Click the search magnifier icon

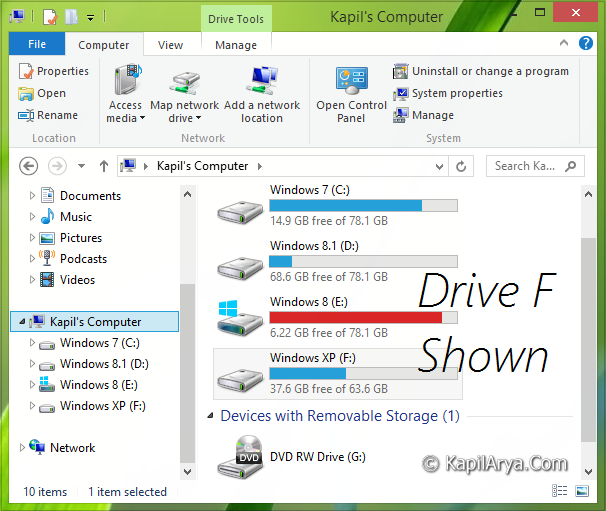(x=570, y=166)
